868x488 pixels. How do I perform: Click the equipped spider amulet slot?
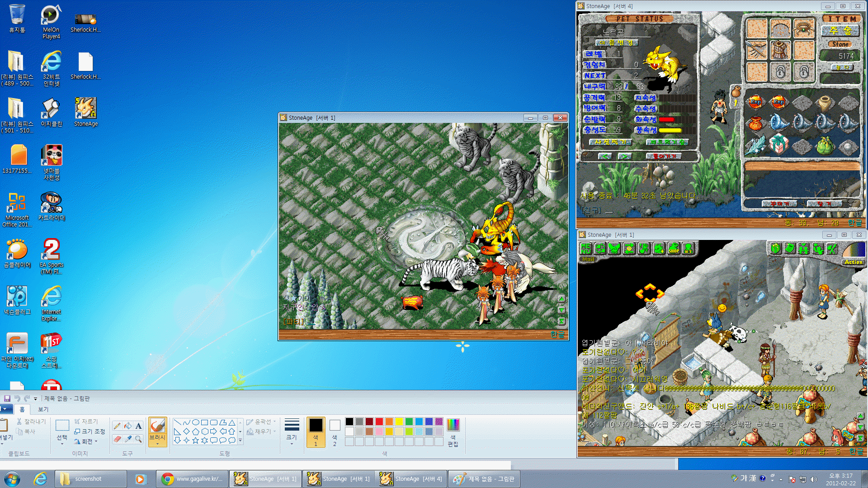point(804,28)
